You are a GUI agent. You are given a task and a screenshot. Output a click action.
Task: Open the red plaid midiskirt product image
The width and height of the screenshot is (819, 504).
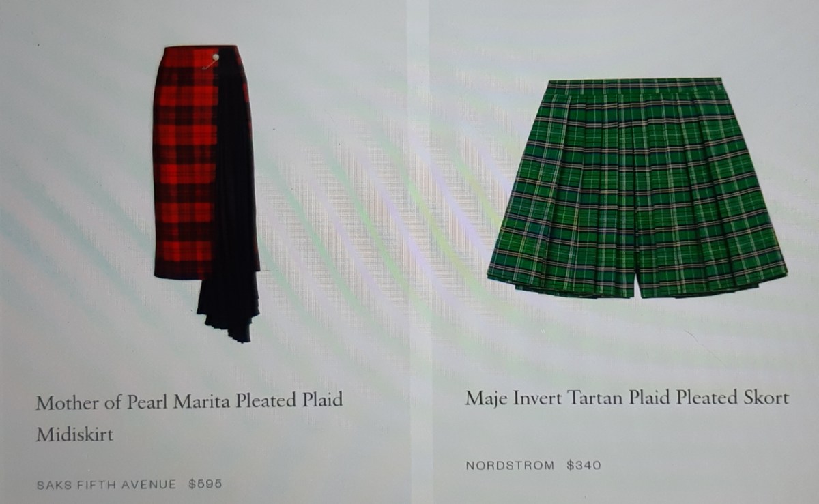point(207,193)
